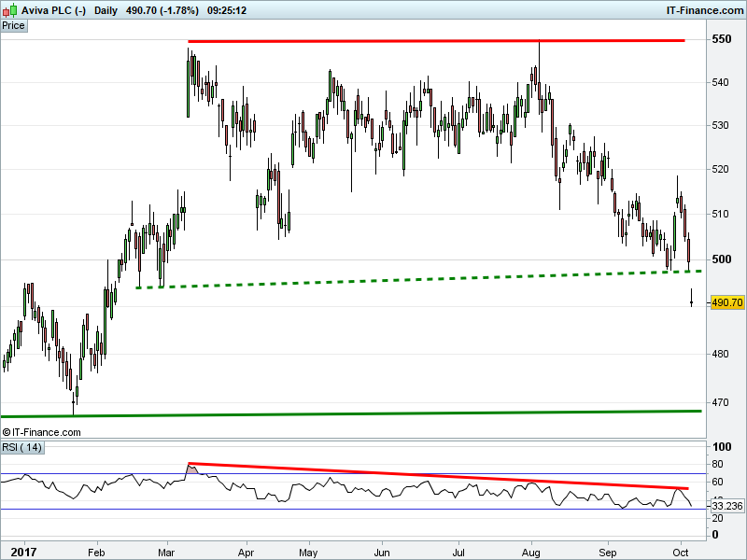Select the solid green support line near 470

click(x=351, y=413)
